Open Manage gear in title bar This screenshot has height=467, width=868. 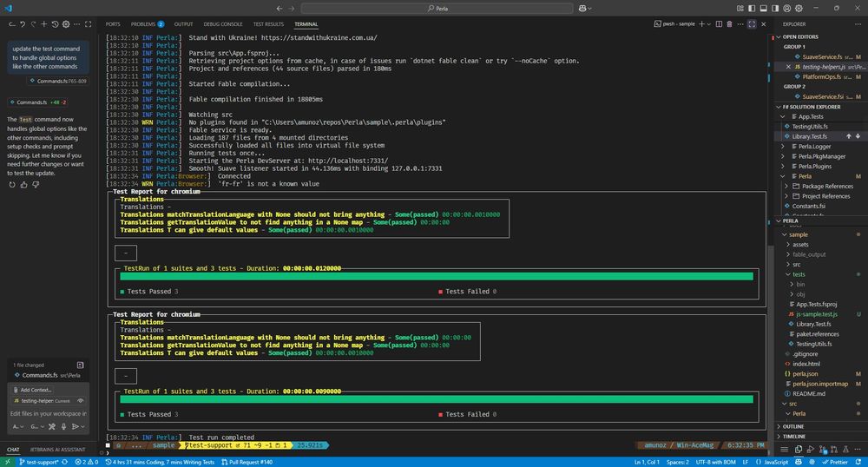click(x=799, y=9)
